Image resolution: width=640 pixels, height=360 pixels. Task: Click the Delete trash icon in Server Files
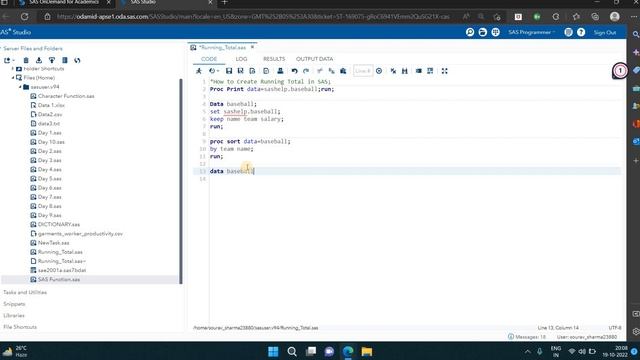click(26, 60)
